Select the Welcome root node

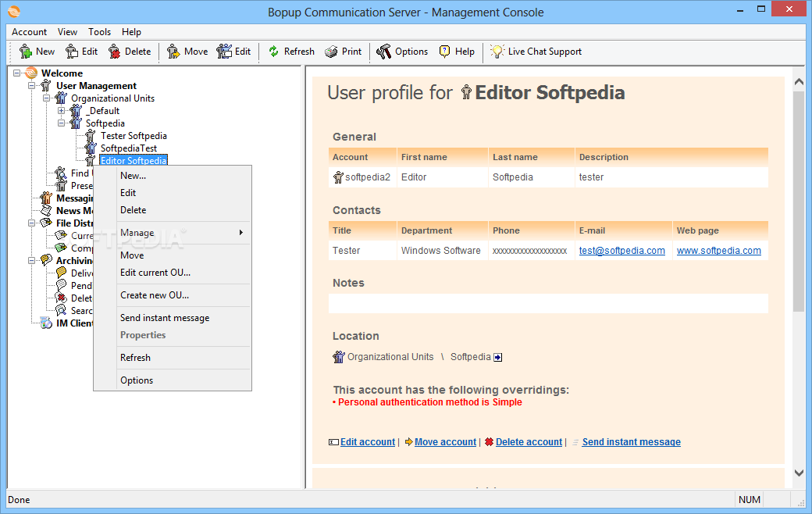point(62,73)
